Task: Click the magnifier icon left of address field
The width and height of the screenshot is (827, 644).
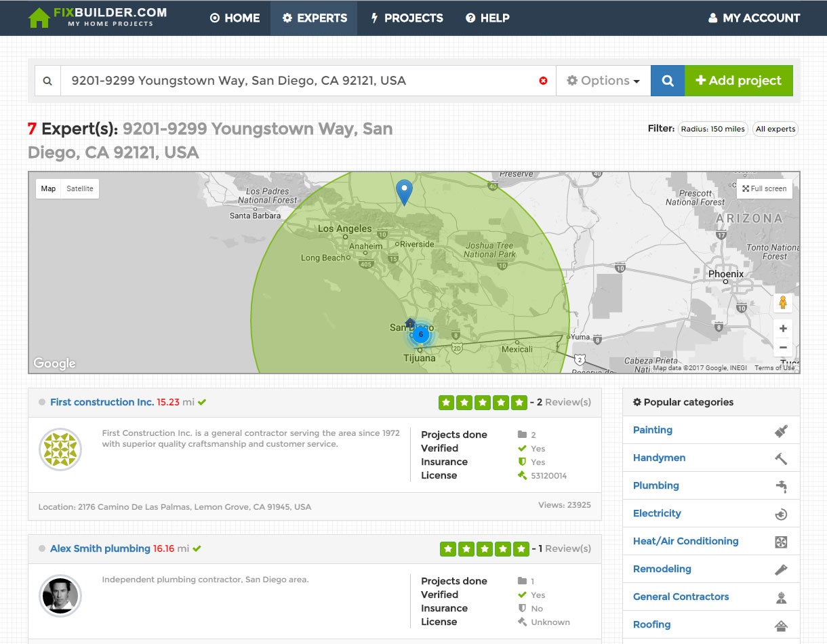Action: click(x=47, y=81)
